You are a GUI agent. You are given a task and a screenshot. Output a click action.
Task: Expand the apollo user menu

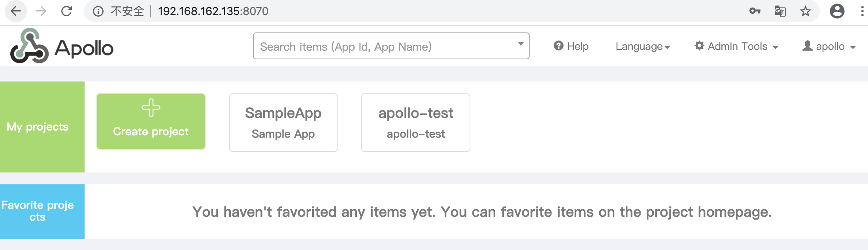pos(829,46)
